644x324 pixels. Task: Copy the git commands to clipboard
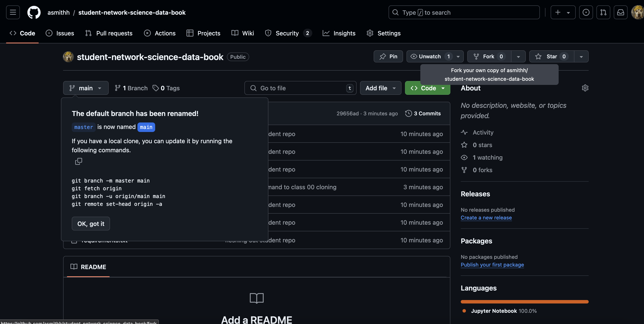point(78,161)
